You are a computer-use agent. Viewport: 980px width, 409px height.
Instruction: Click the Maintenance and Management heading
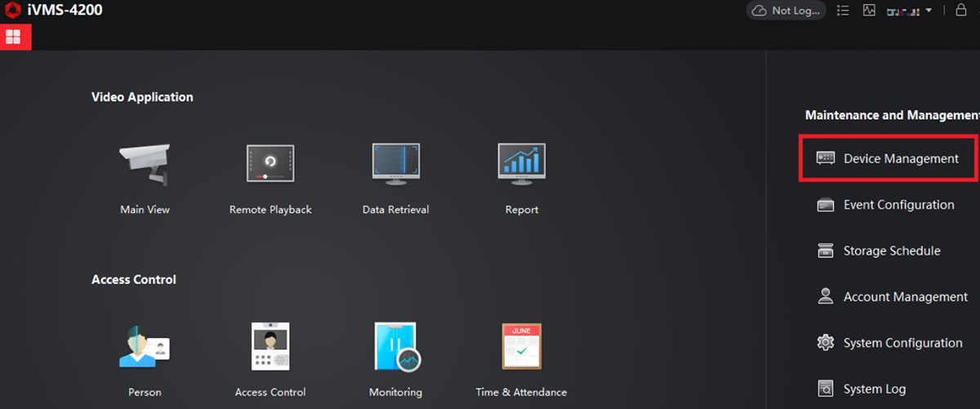tap(892, 115)
